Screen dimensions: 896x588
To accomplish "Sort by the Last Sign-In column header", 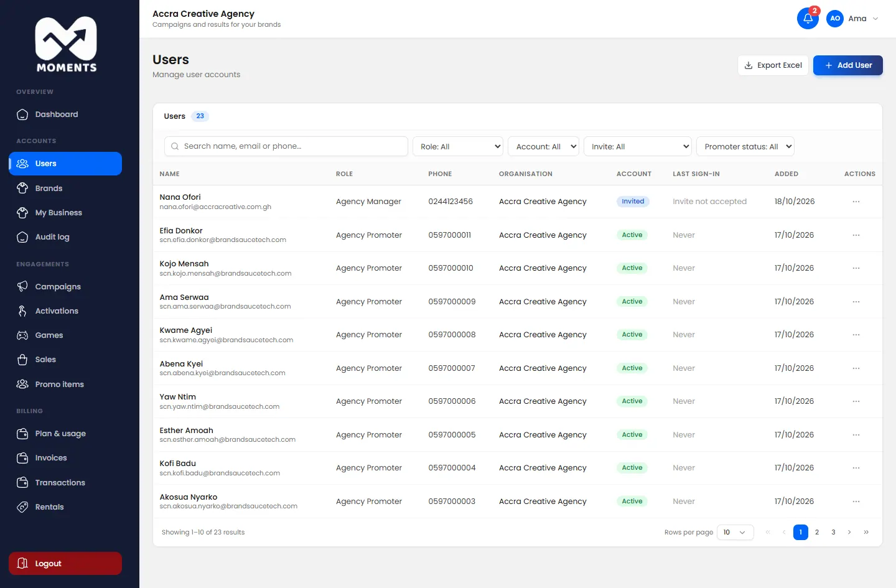I will [x=696, y=174].
